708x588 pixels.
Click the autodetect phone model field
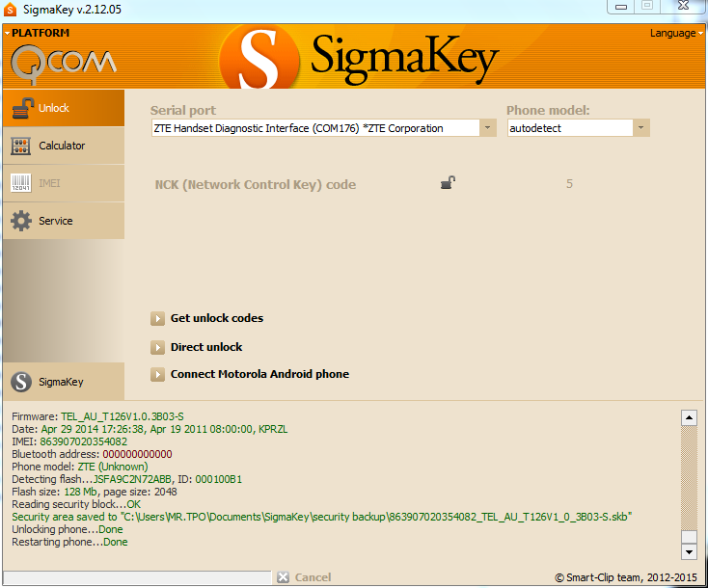[x=570, y=127]
